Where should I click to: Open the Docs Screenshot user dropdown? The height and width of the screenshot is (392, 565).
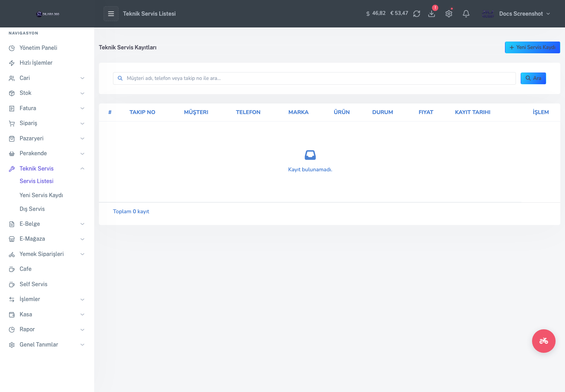pos(516,14)
